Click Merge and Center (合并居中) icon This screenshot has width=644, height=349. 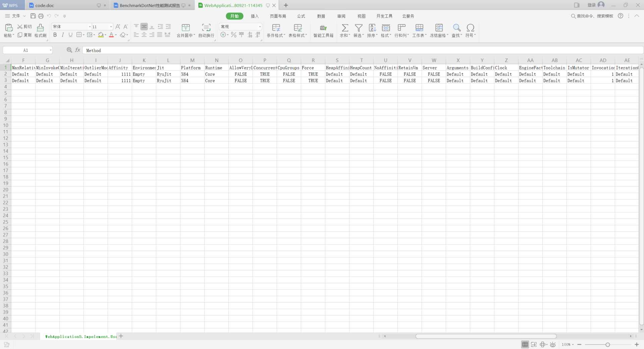point(185,28)
